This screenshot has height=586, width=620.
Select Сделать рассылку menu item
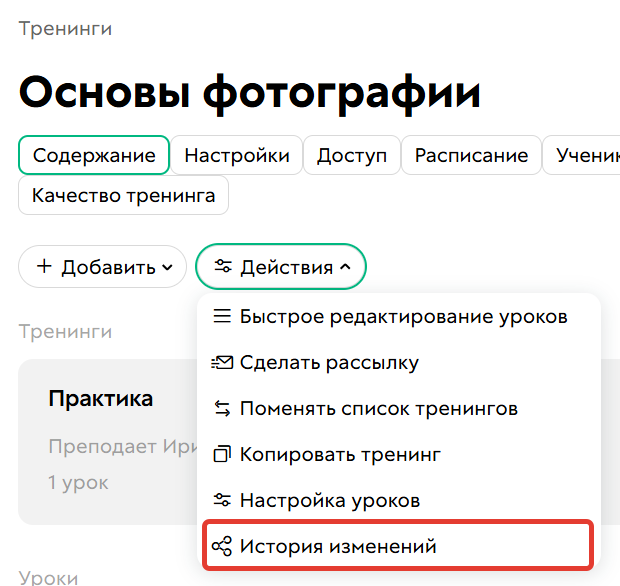399,362
